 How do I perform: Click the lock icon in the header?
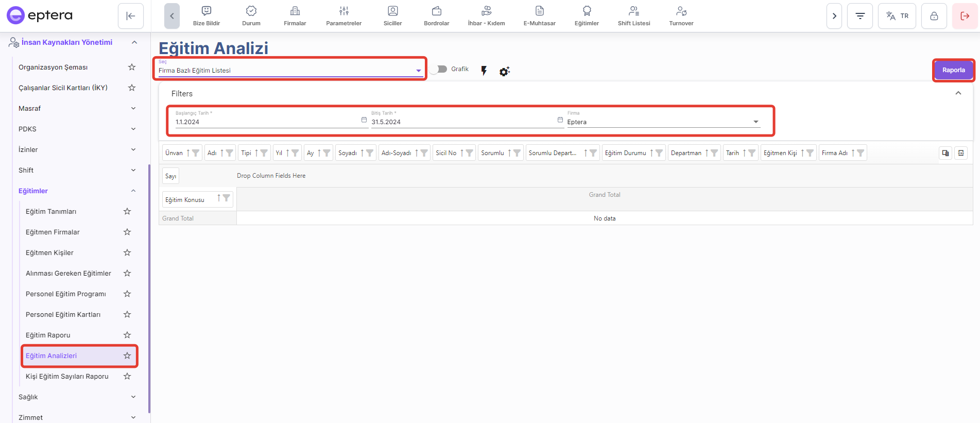pyautogui.click(x=934, y=16)
